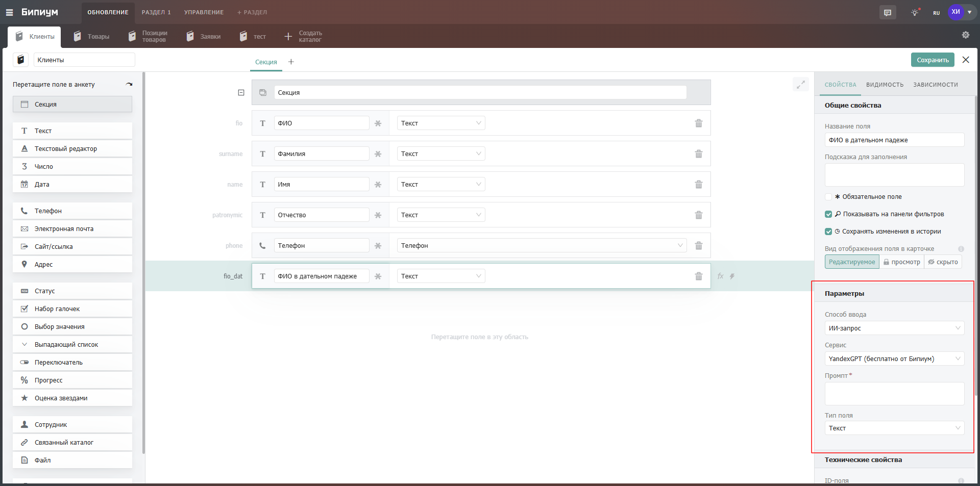
Task: Click the add section plus icon
Action: coord(291,62)
